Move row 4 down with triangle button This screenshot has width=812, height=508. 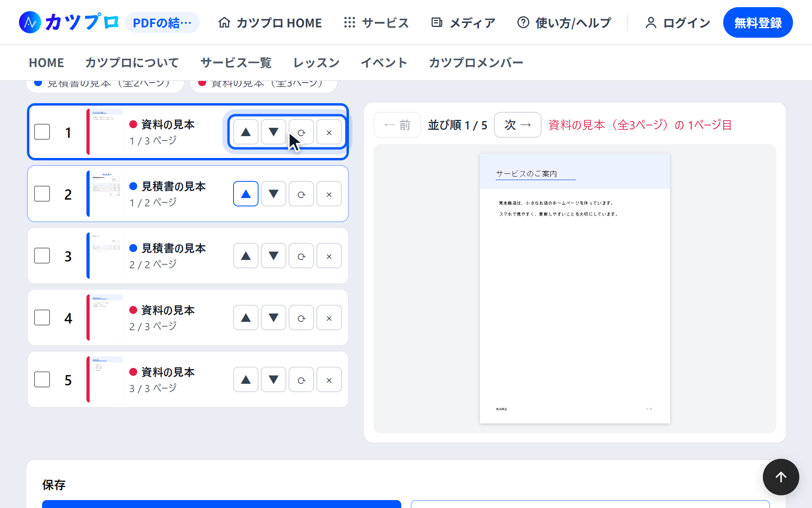click(274, 318)
